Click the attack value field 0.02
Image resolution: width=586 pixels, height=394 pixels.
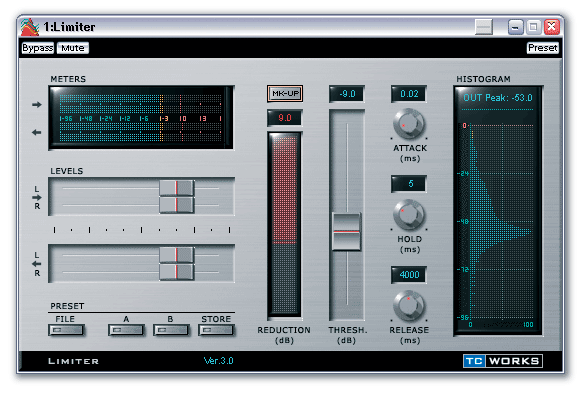pos(409,94)
